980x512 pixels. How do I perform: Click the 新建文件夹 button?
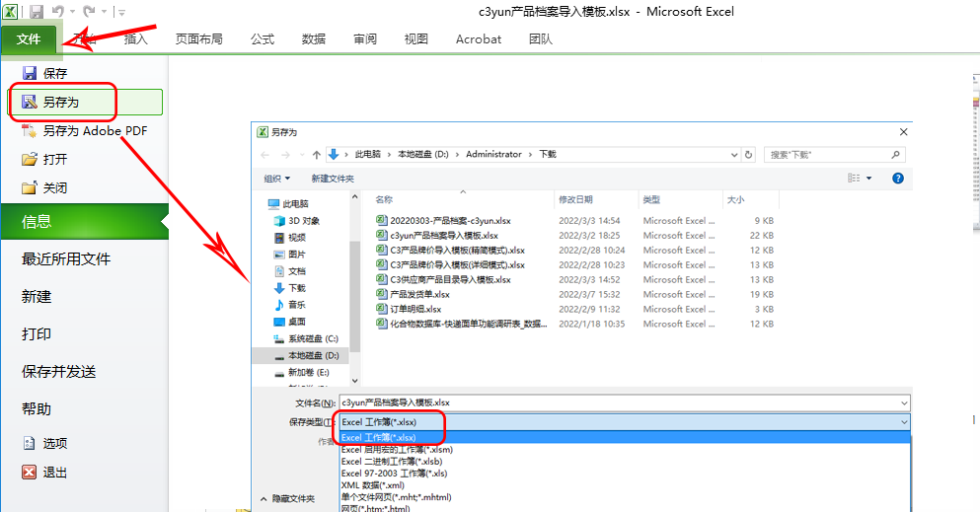point(333,179)
